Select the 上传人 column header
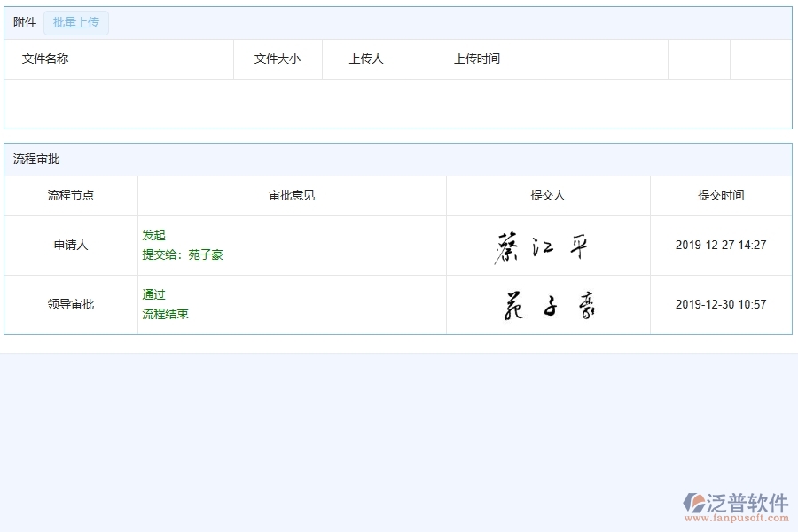The height and width of the screenshot is (532, 798). tap(365, 59)
